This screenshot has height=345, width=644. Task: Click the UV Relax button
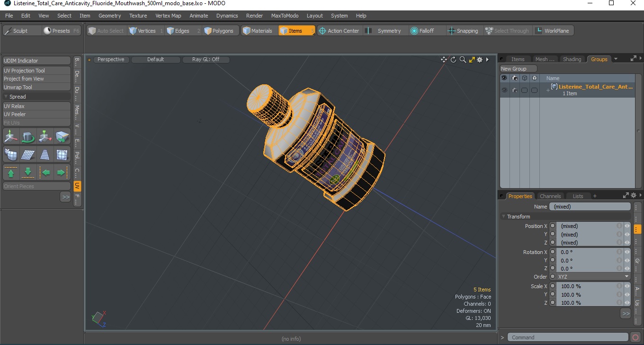(37, 106)
